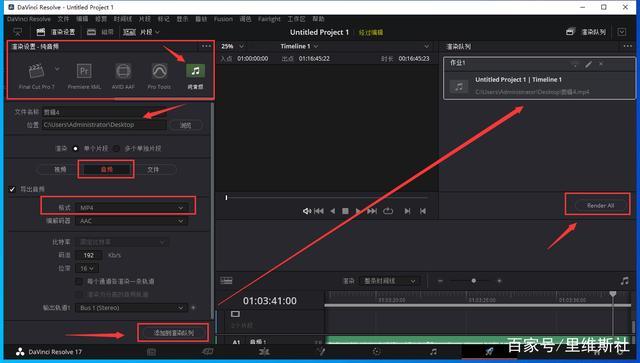The width and height of the screenshot is (640, 363).
Task: Select the single clip render radio button
Action: coord(76,148)
